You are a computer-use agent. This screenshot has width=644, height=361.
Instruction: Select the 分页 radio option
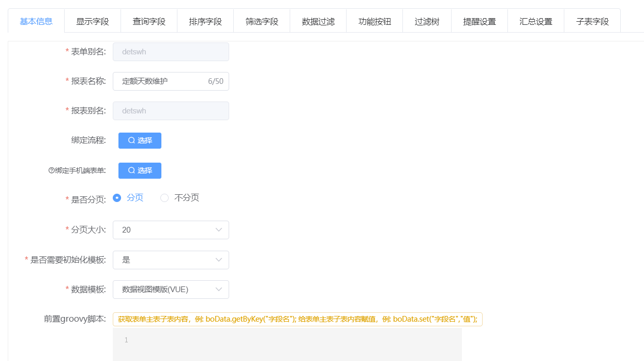click(x=128, y=198)
